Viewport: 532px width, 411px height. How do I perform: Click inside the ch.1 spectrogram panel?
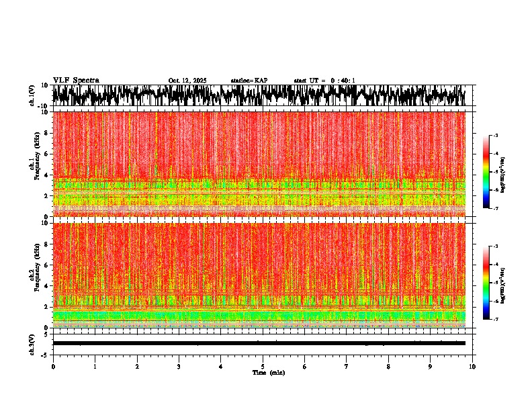coord(259,164)
